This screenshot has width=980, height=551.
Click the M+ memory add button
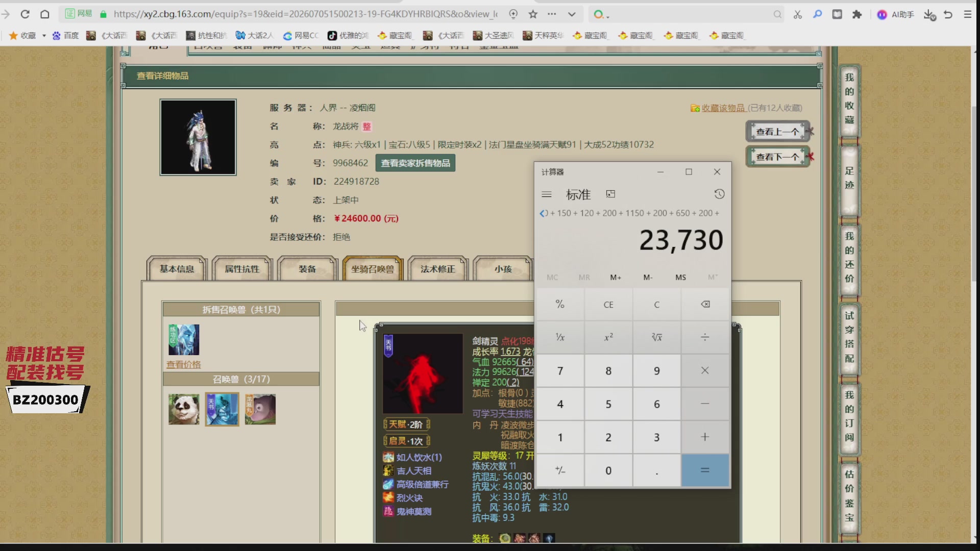[x=616, y=278]
